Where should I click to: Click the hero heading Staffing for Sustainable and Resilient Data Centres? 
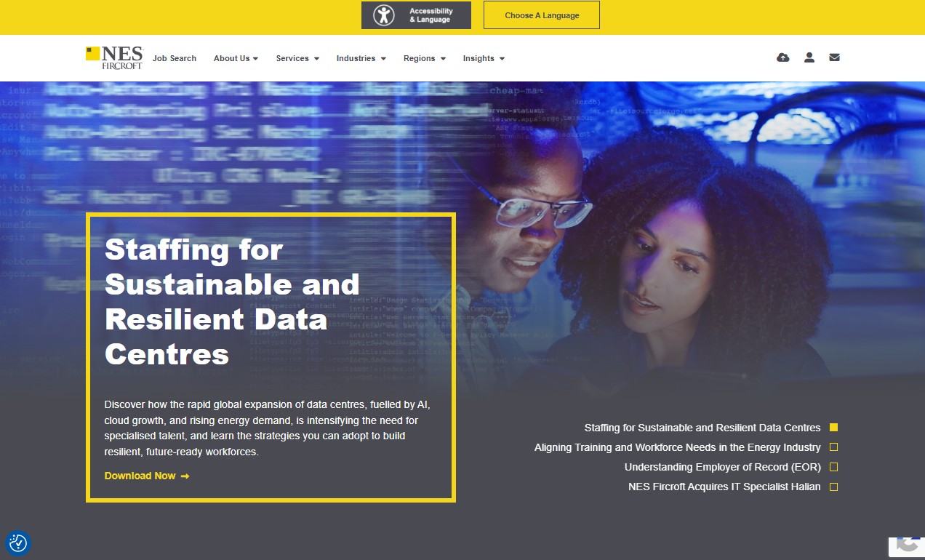[233, 302]
